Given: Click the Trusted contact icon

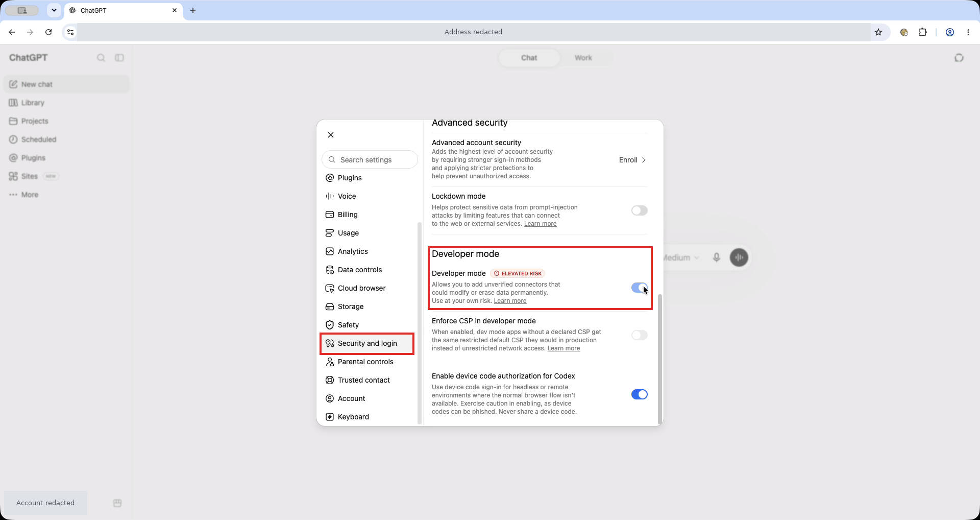Looking at the screenshot, I should (x=330, y=380).
